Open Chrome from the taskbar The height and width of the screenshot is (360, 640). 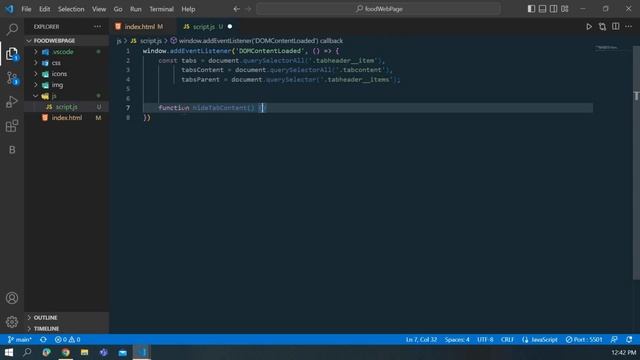click(65, 352)
